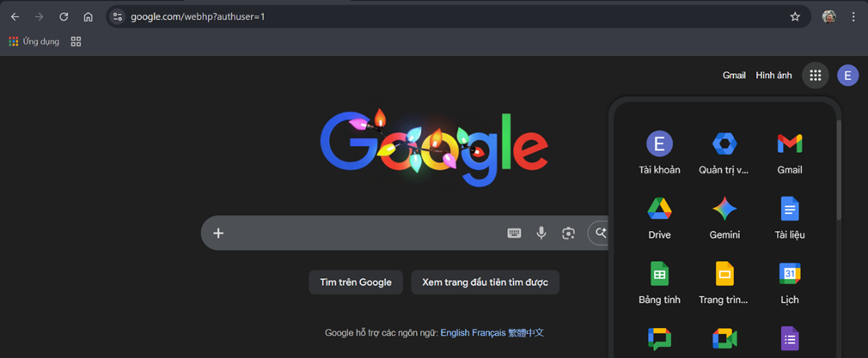Click the plus button in search box

click(218, 233)
